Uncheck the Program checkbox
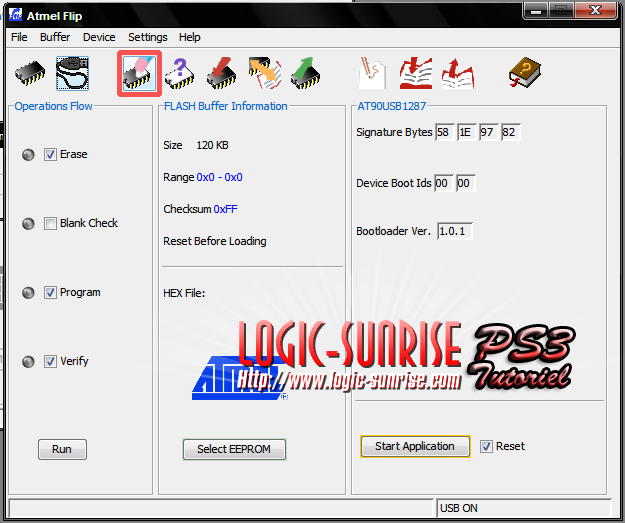This screenshot has height=523, width=625. [50, 293]
